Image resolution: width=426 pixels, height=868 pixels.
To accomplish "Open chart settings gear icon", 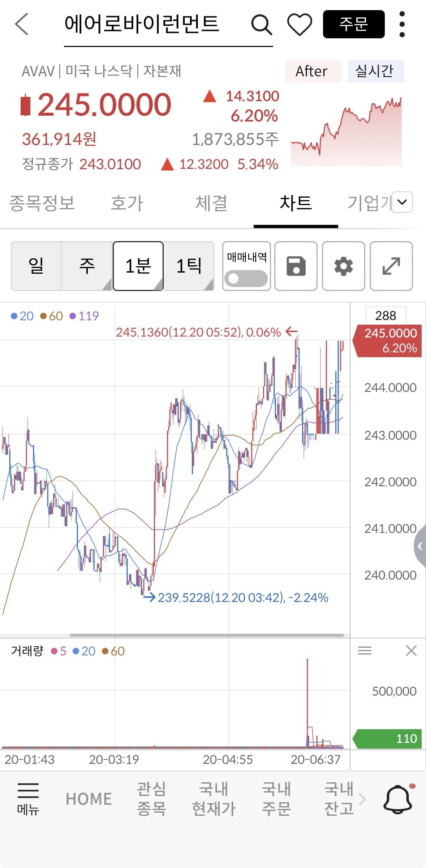I will coord(344,266).
